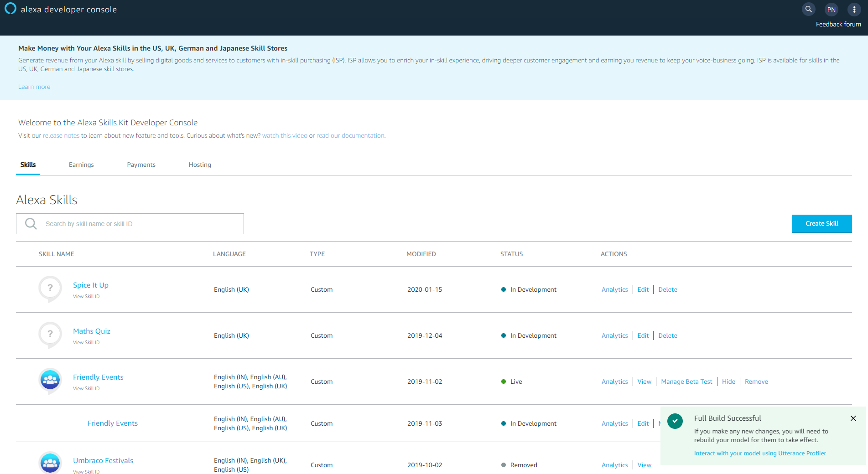
Task: Click the 2020-01-15 modified date
Action: tap(425, 289)
